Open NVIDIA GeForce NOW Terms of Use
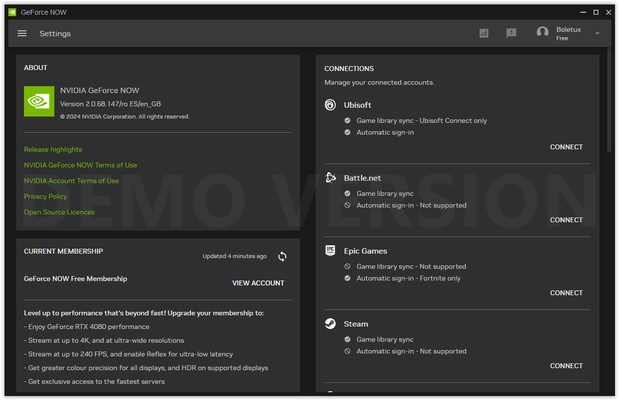This screenshot has height=400, width=619. point(81,165)
